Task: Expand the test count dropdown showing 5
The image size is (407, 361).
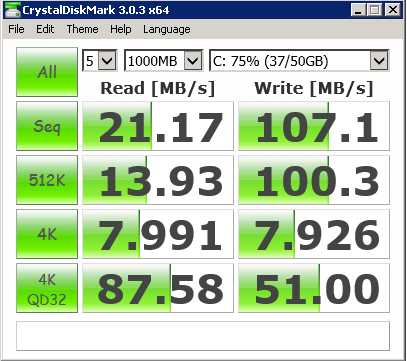Action: pyautogui.click(x=100, y=61)
